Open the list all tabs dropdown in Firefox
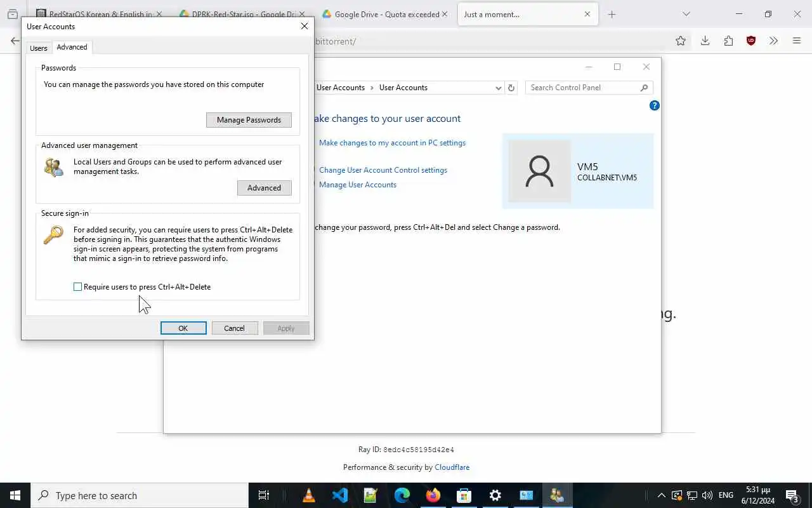 (x=686, y=14)
